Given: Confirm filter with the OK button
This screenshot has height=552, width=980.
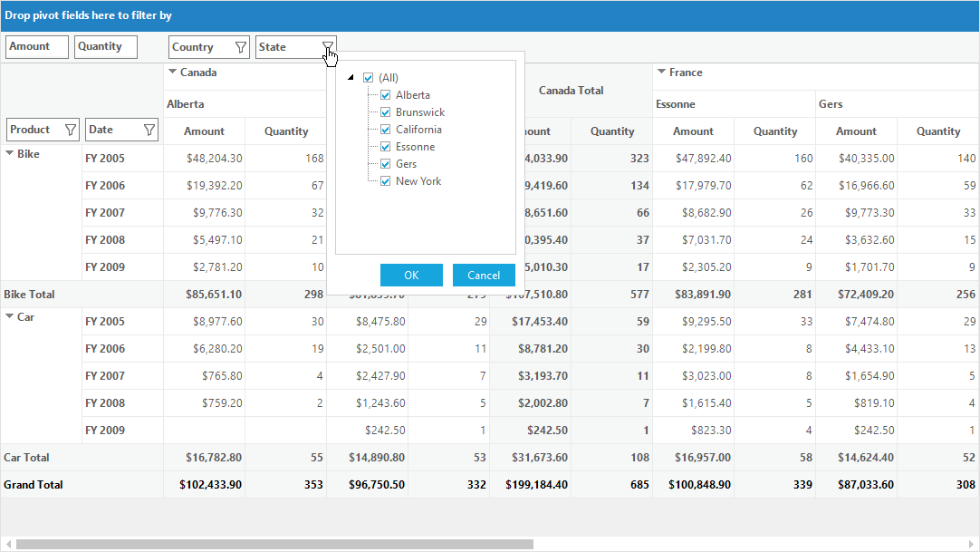Looking at the screenshot, I should [x=411, y=275].
